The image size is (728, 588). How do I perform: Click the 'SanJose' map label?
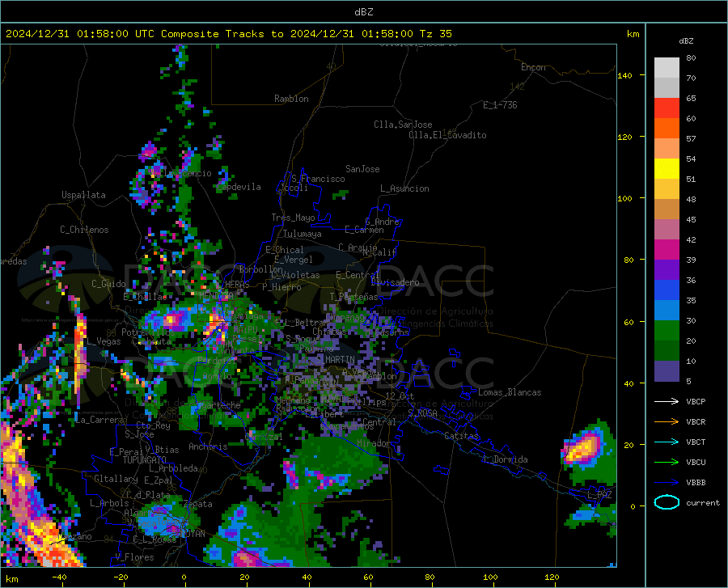(x=362, y=169)
